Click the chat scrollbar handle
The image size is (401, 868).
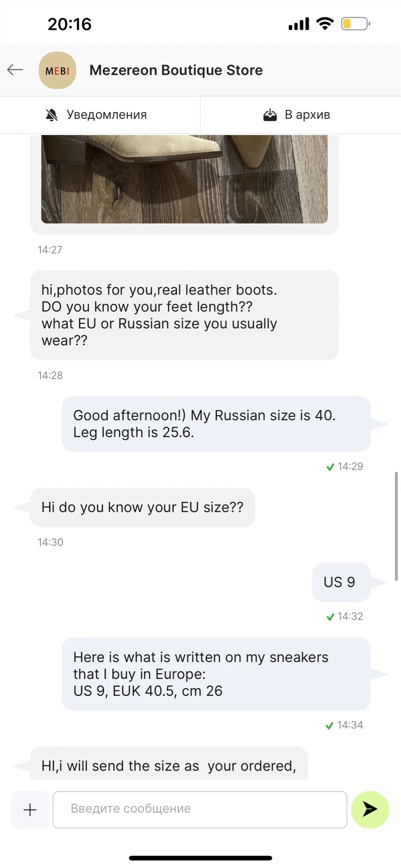396,526
